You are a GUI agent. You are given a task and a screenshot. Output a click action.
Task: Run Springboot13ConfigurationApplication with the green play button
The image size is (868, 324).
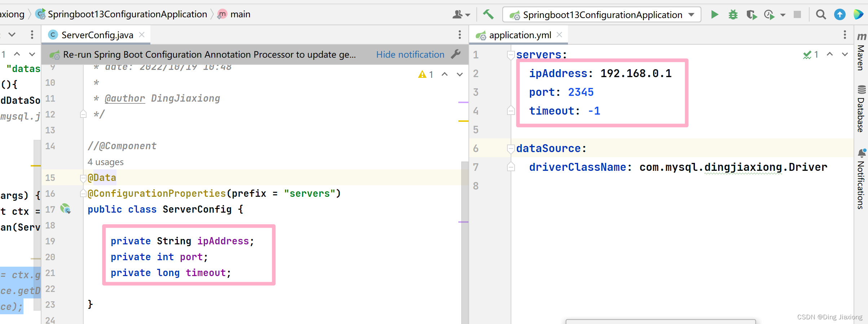714,14
